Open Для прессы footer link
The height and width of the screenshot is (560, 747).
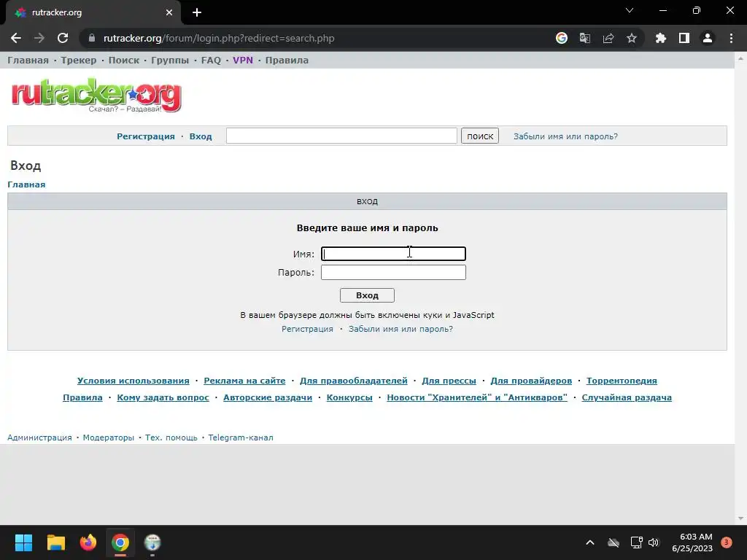(x=449, y=381)
